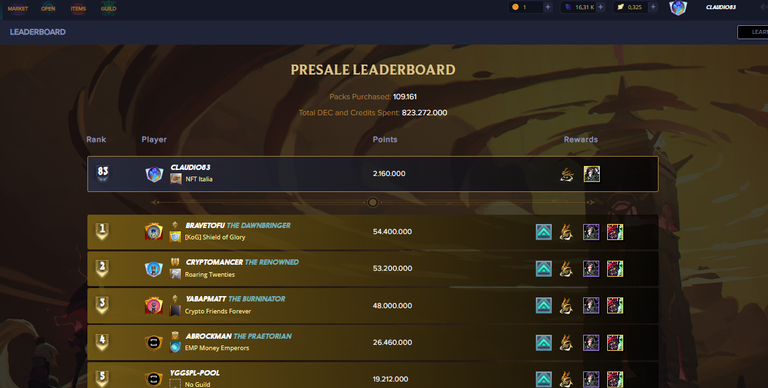Open the GUILD menu item
This screenshot has height=388, width=768.
108,8
